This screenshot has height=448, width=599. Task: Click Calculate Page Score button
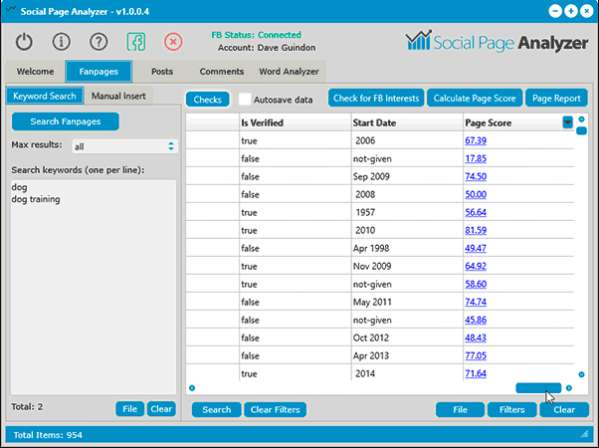474,98
